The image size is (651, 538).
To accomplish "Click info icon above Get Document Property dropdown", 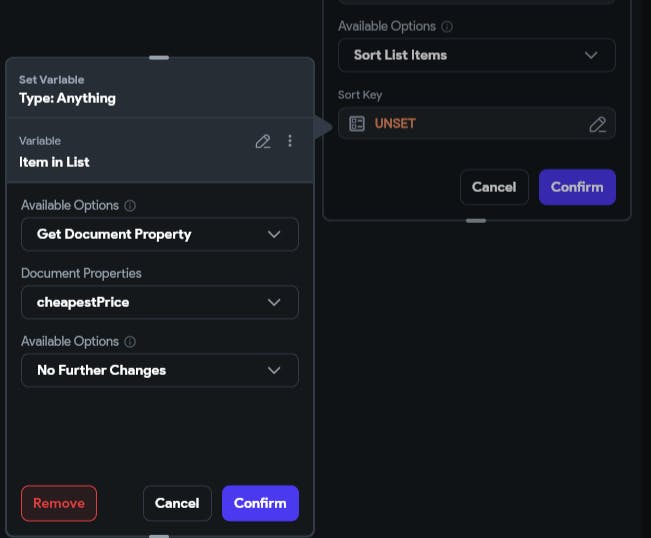I will click(130, 205).
